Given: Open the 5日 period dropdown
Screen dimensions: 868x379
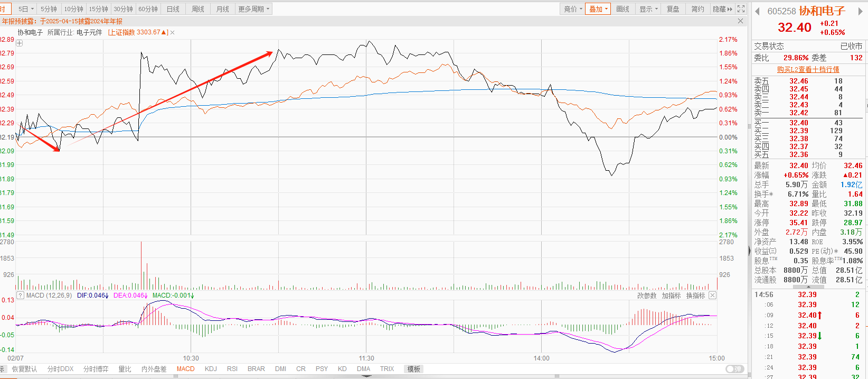Looking at the screenshot, I should [25, 9].
